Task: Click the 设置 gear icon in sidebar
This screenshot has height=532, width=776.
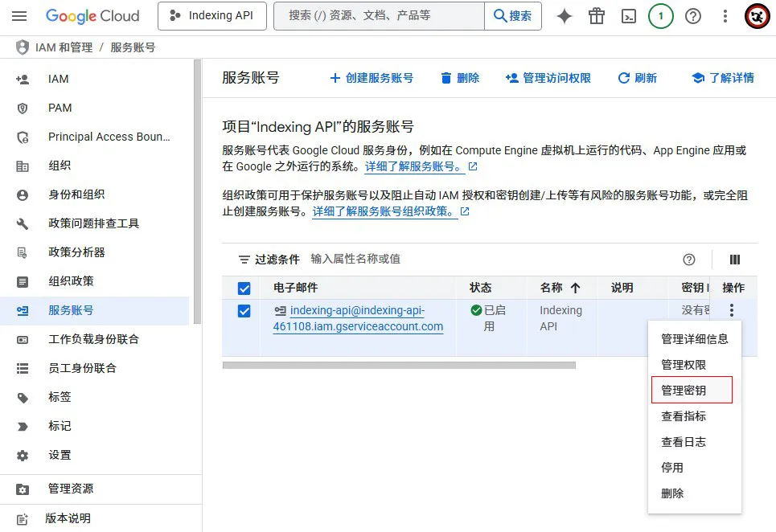Action: (23, 456)
